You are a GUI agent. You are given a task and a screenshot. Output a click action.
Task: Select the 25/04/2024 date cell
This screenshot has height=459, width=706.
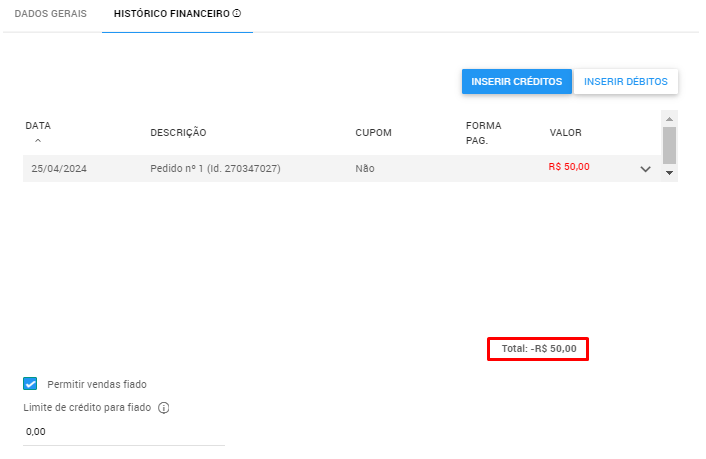pyautogui.click(x=59, y=169)
